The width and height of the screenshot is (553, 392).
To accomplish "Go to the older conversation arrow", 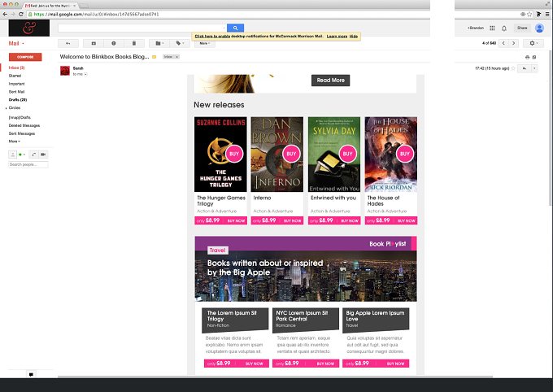I will pyautogui.click(x=513, y=43).
